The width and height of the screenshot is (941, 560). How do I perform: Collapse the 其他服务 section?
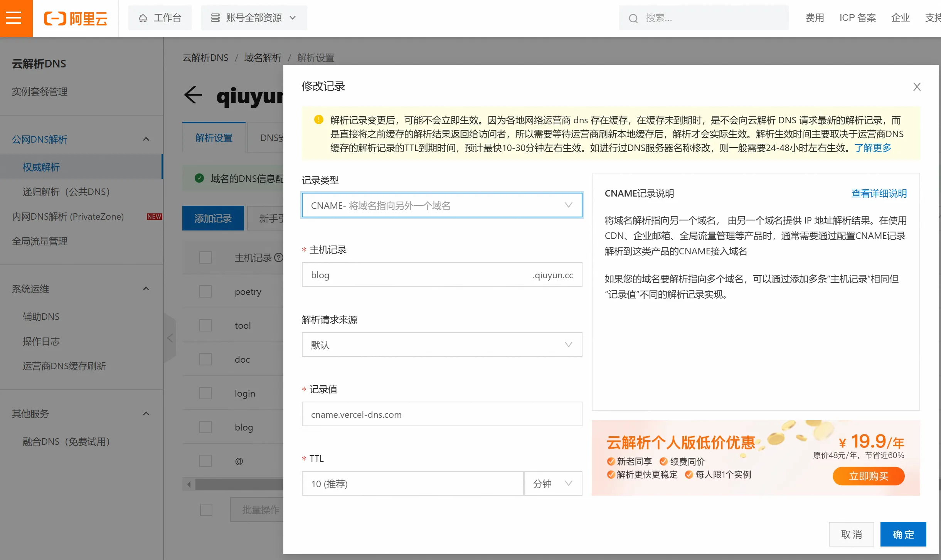146,414
